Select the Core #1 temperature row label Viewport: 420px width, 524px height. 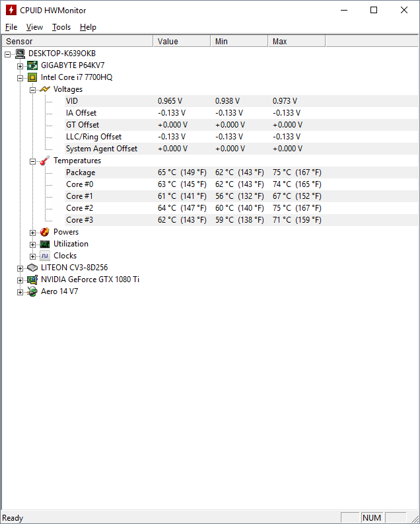click(x=79, y=196)
